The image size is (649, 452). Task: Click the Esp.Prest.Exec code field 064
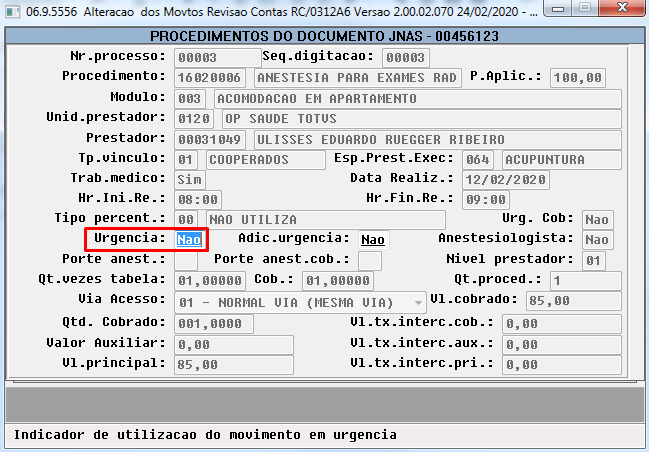[x=478, y=160]
